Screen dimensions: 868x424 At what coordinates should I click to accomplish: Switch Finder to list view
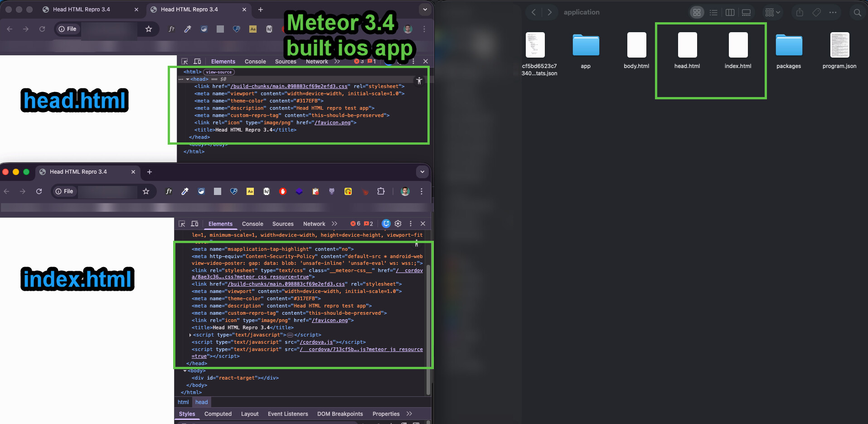tap(713, 13)
